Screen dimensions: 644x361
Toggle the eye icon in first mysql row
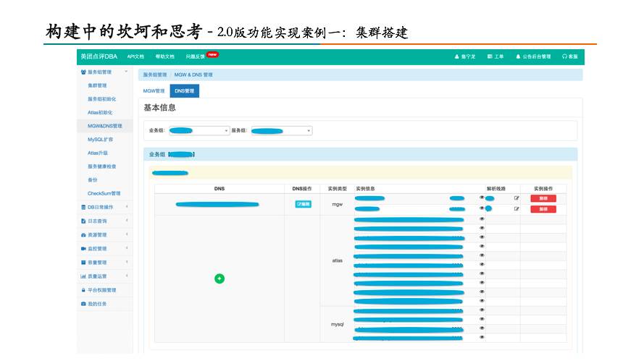tap(482, 310)
